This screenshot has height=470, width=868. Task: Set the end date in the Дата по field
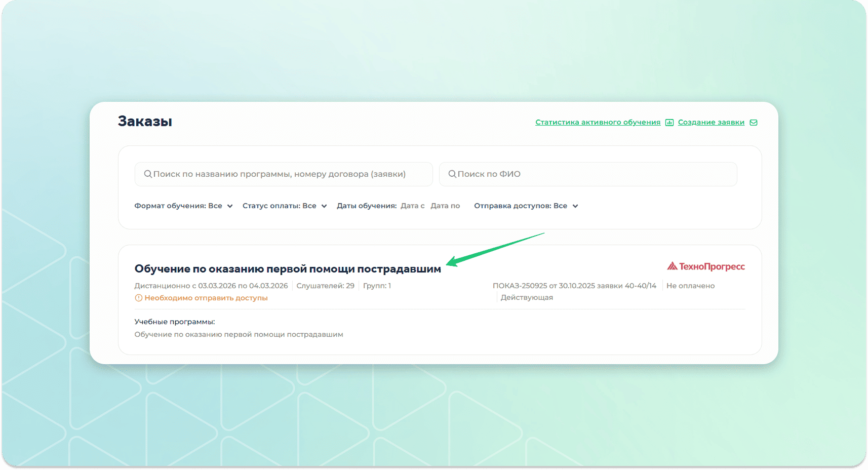tap(445, 206)
